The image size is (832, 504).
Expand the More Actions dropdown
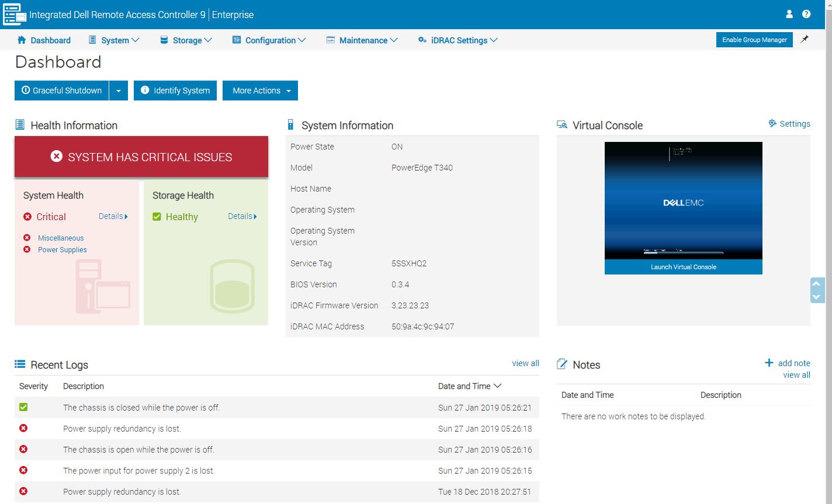260,91
